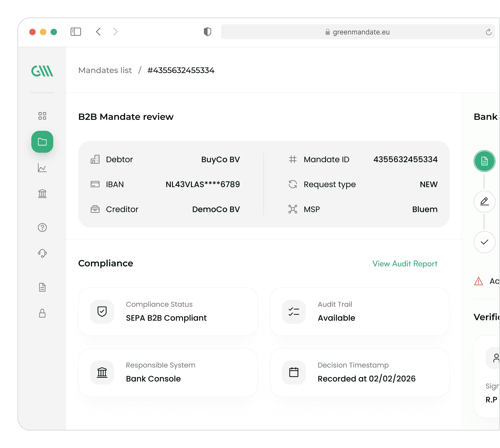
Task: Go back with browser back arrow
Action: click(x=98, y=32)
